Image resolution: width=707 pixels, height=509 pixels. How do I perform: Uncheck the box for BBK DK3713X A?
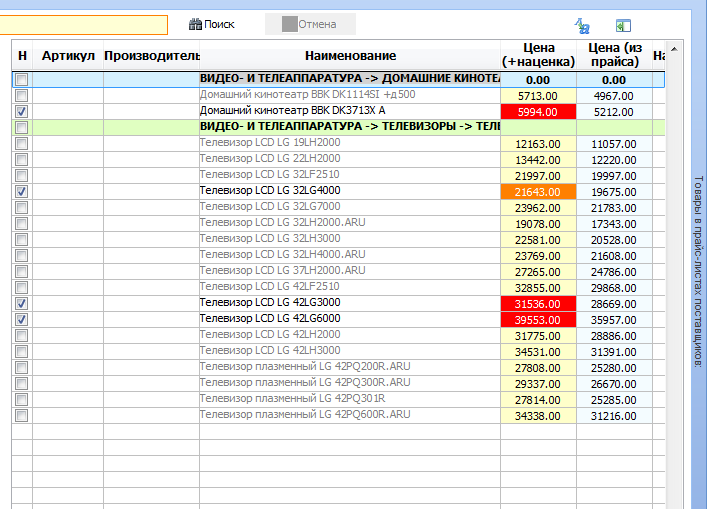point(21,111)
